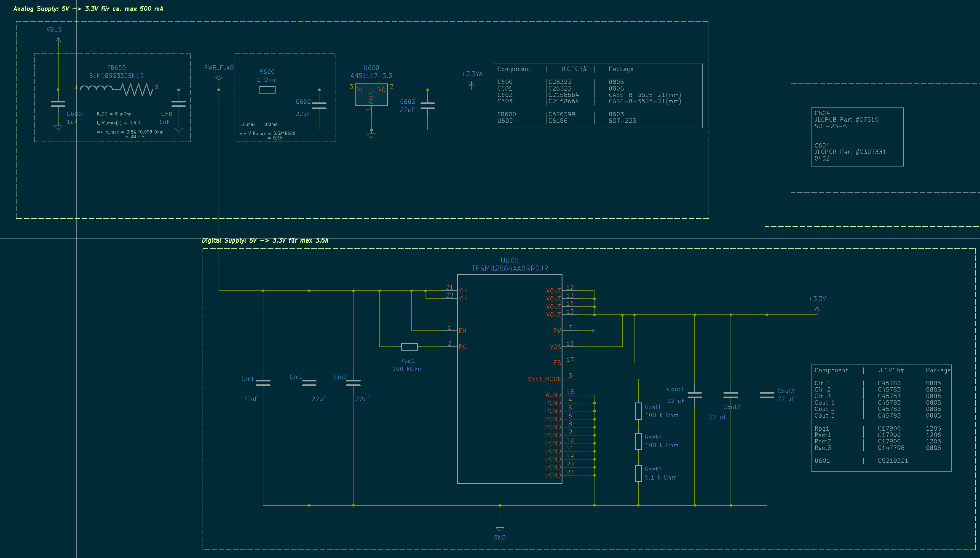Select the Rset1 resistor symbol
This screenshot has height=558, width=980.
coord(638,411)
